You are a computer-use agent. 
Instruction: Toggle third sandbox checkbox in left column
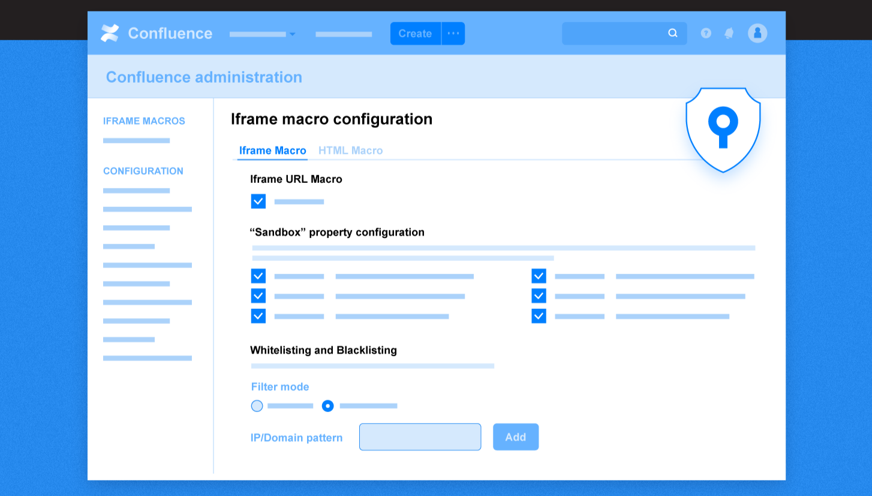tap(258, 316)
